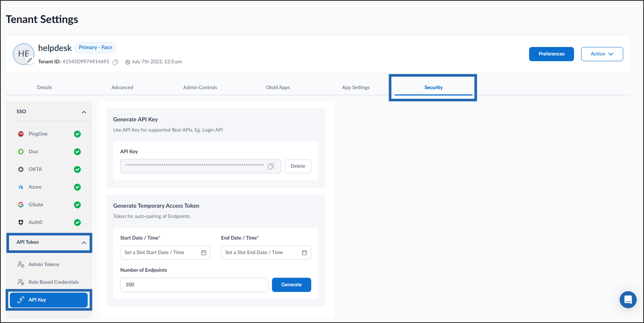Image resolution: width=644 pixels, height=323 pixels.
Task: Open the Action dropdown menu
Action: pos(602,54)
